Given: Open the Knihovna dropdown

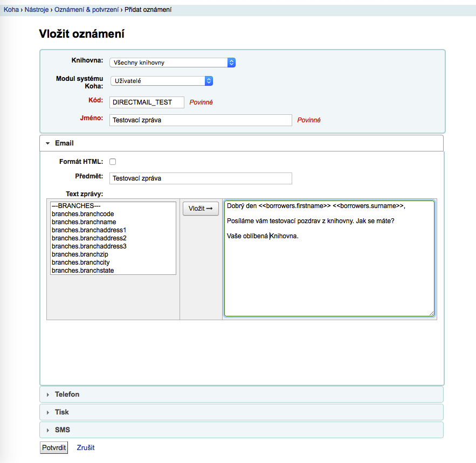Looking at the screenshot, I should click(x=173, y=63).
